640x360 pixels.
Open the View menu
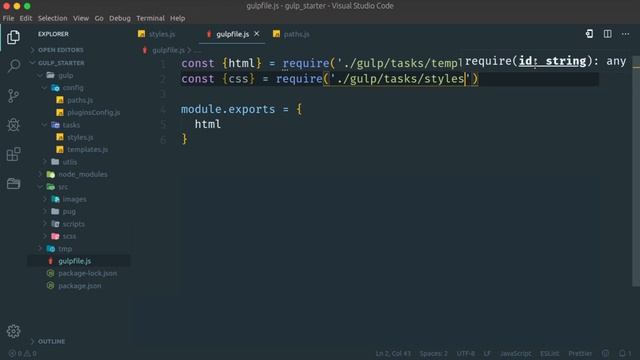[x=81, y=18]
